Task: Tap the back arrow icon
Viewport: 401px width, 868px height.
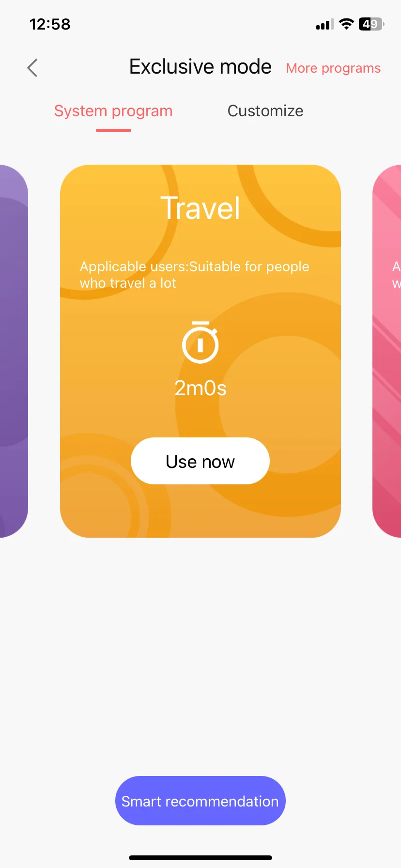Action: (x=32, y=68)
